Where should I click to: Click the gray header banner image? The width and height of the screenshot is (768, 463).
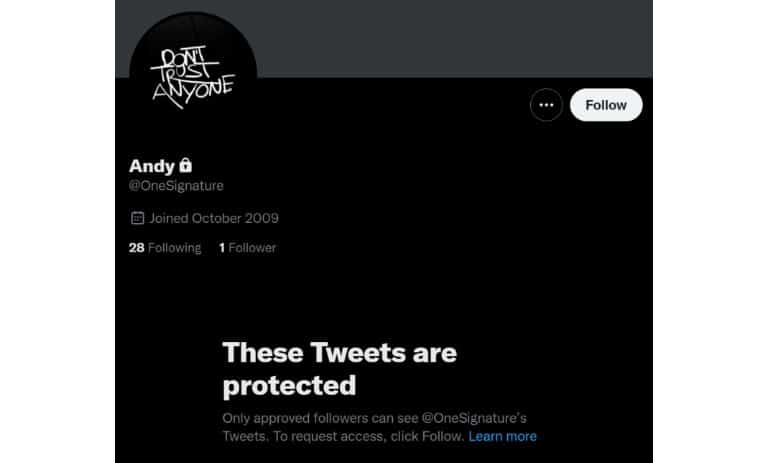coord(455,38)
